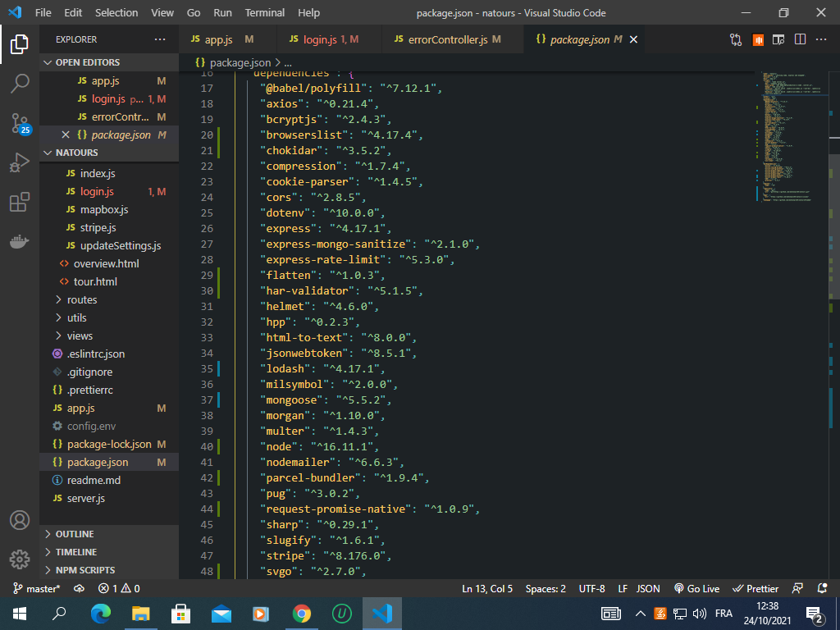
Task: Open the editor More Actions ellipsis
Action: point(820,39)
